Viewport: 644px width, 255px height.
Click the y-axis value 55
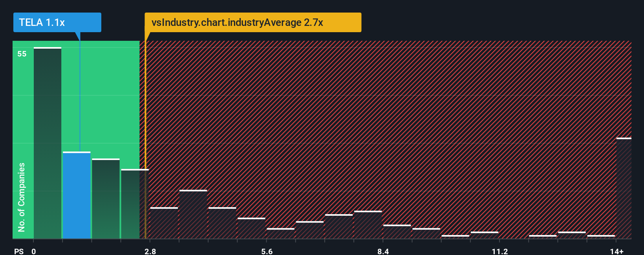tap(22, 54)
